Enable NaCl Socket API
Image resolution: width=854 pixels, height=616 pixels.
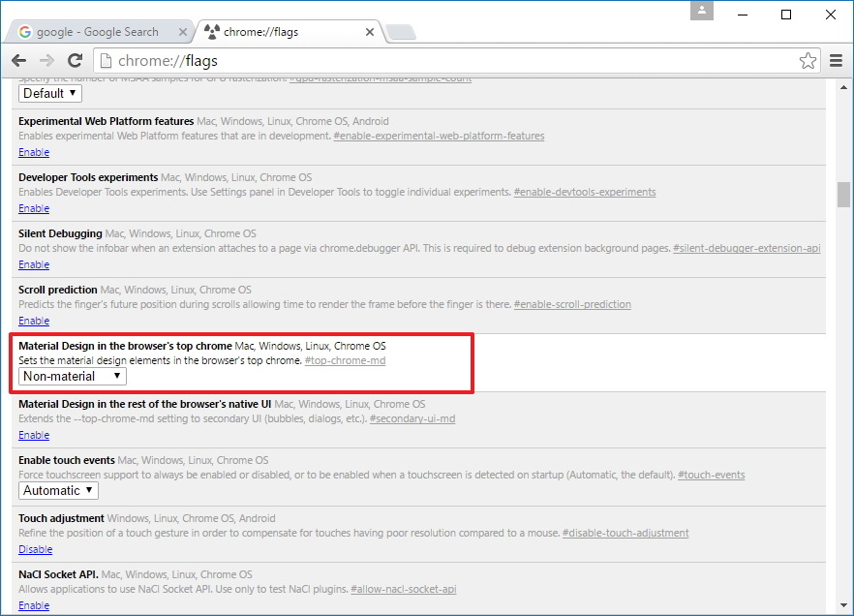point(34,605)
